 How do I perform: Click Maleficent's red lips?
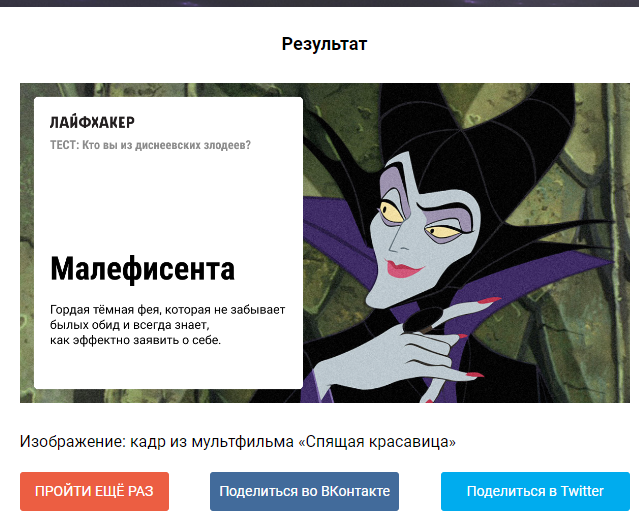pyautogui.click(x=403, y=269)
